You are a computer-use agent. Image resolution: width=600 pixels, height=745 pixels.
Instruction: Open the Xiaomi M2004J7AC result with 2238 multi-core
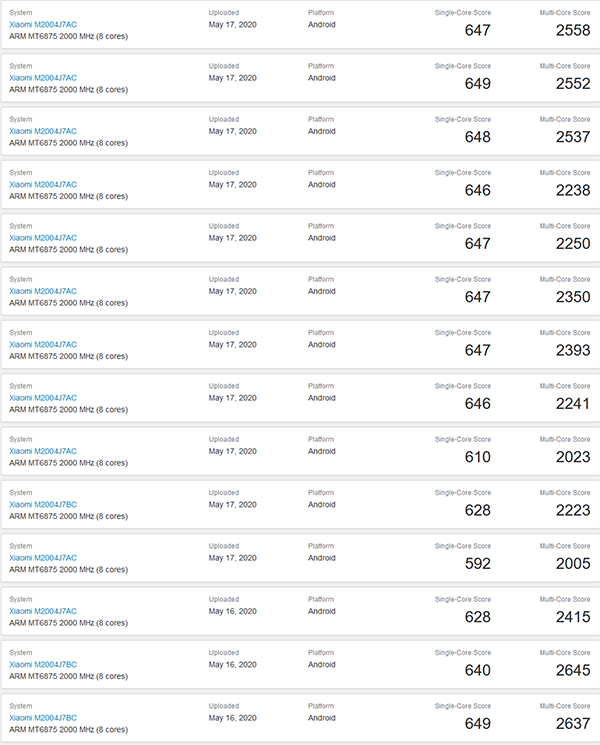43,184
